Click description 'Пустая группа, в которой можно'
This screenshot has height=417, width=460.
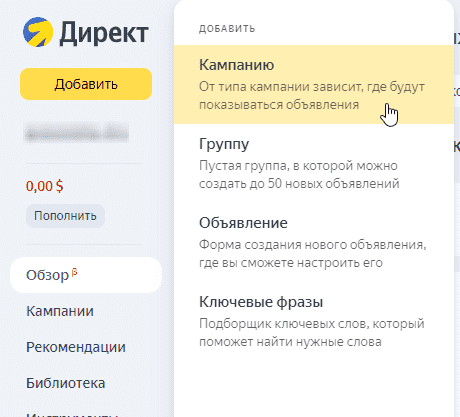point(298,166)
